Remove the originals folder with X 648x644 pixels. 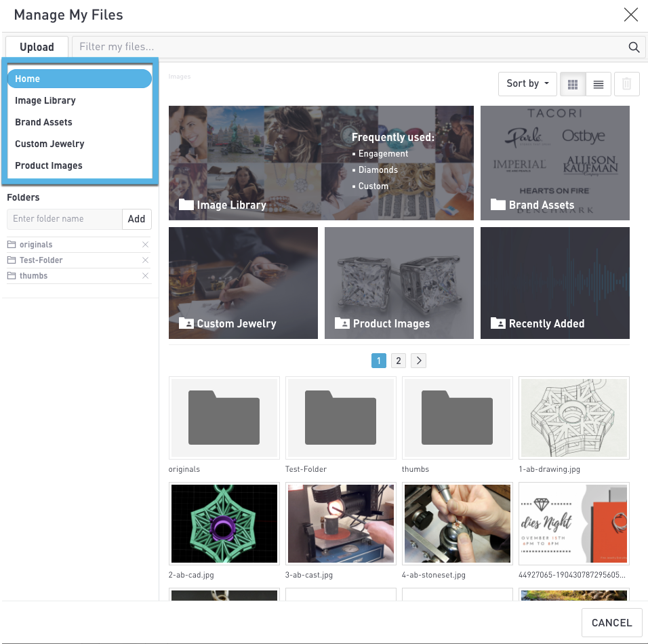click(x=145, y=245)
